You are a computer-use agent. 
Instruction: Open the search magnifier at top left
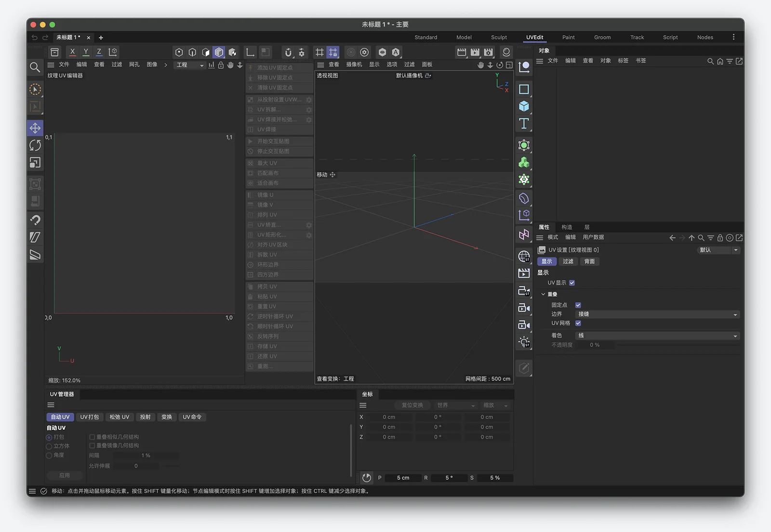35,67
